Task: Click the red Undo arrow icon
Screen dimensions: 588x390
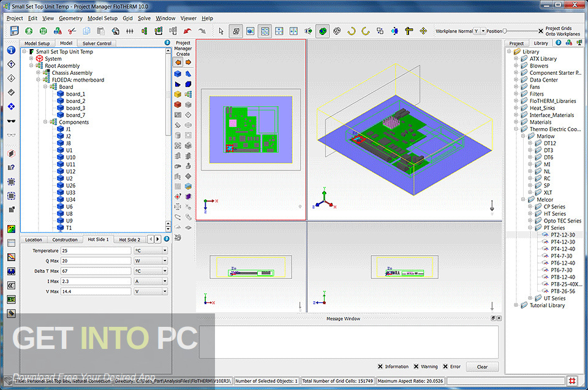Action: (x=187, y=31)
